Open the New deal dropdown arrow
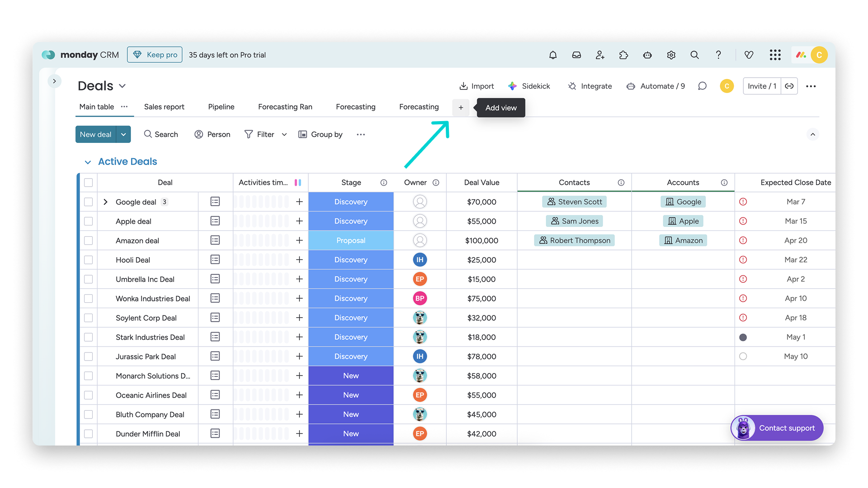Screen dimensions: 868x488 click(123, 134)
